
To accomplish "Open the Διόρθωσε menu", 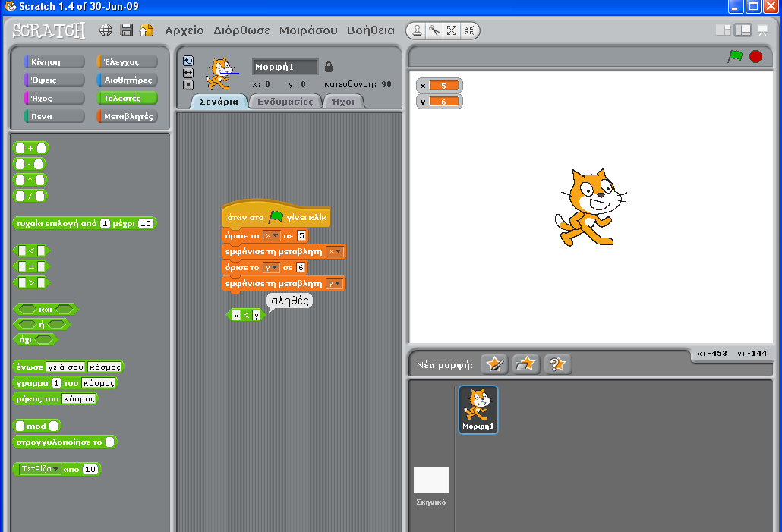I will click(241, 30).
